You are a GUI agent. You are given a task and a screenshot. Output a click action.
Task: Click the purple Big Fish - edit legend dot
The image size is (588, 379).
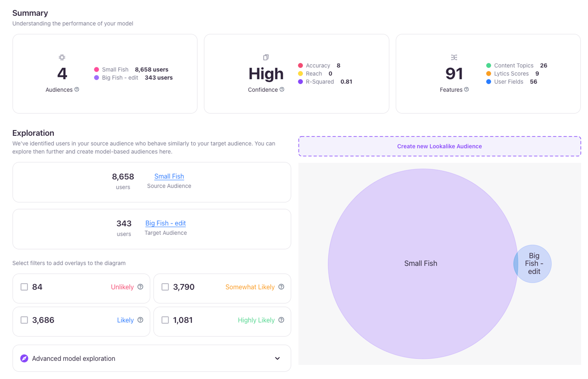[96, 78]
